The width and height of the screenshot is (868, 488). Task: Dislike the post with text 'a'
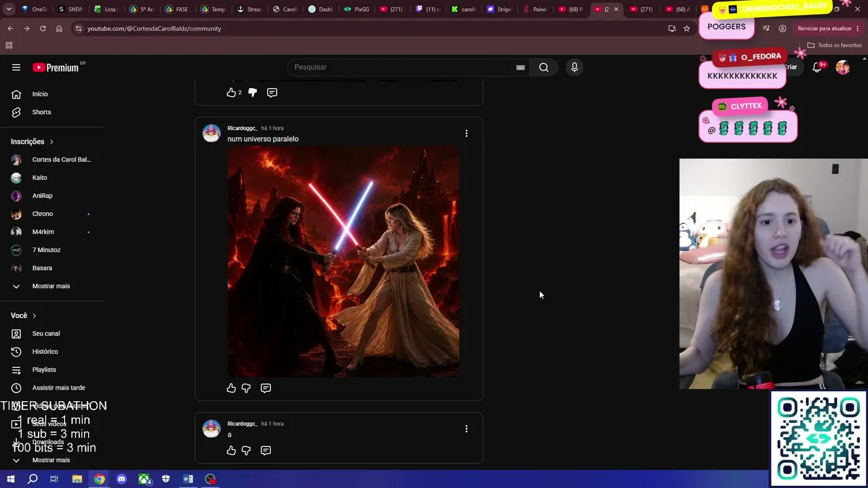[x=246, y=451]
